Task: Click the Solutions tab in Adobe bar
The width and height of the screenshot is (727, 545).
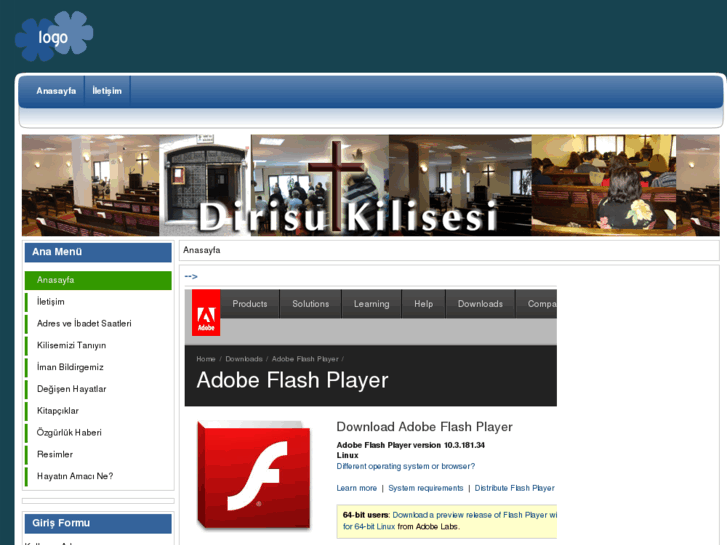Action: coord(311,304)
